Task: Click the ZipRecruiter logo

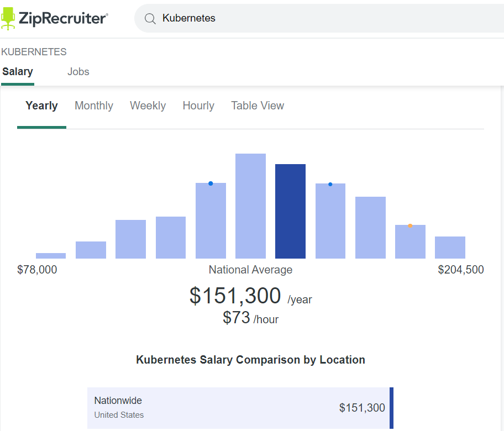Action: tap(54, 18)
